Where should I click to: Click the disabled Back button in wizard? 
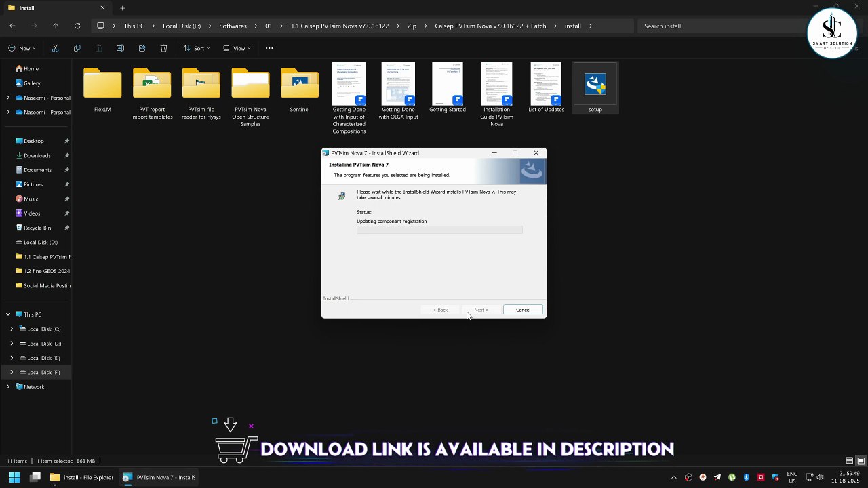440,310
